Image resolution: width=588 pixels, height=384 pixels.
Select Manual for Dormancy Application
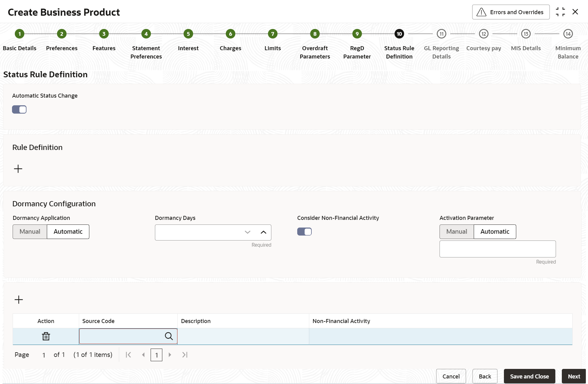30,232
